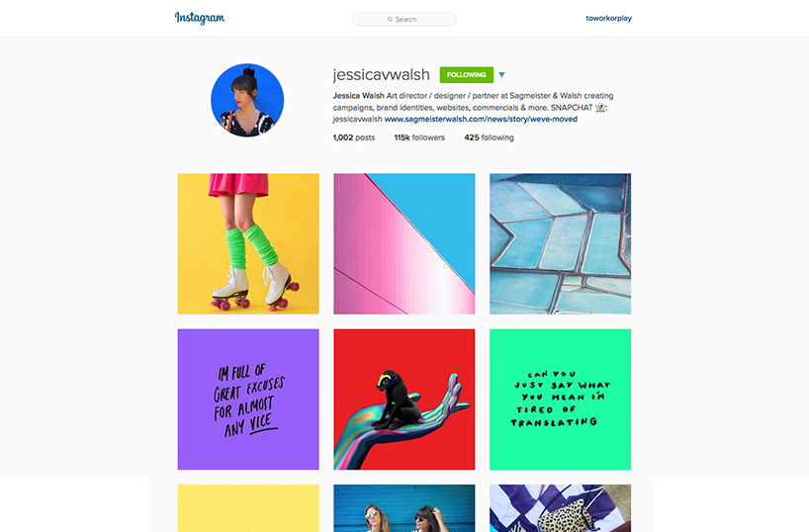Viewport: 809px width, 532px height.
Task: Open the red post with monkey on hand
Action: tap(404, 399)
